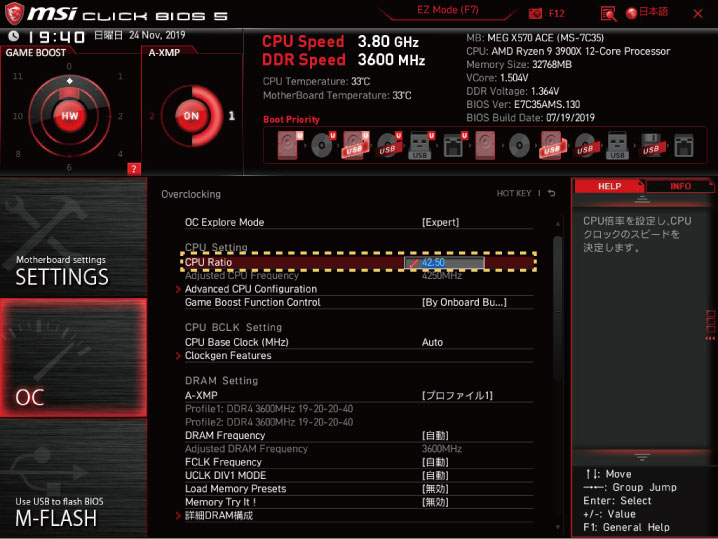Open Load Memory Presets [無効] options
This screenshot has width=718, height=539.
coord(359,489)
